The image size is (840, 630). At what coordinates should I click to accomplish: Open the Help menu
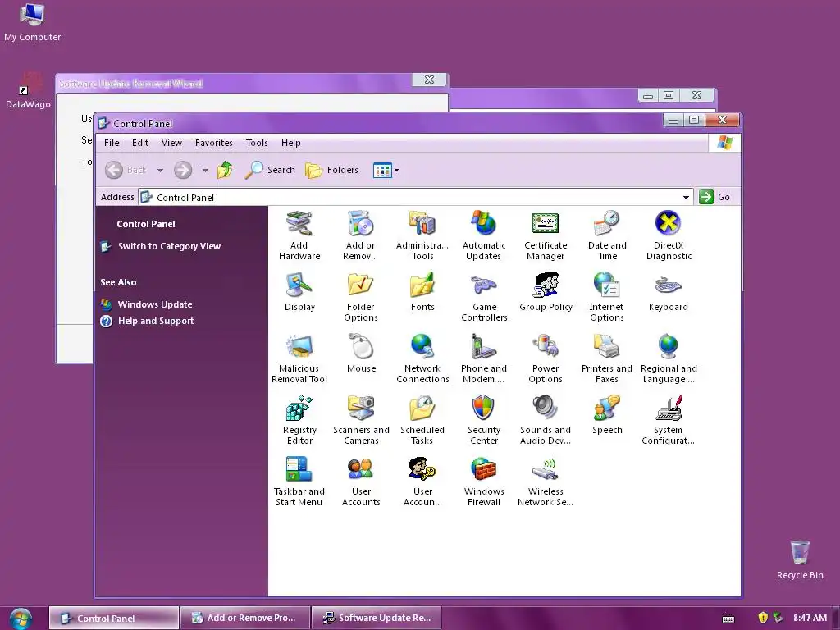291,143
